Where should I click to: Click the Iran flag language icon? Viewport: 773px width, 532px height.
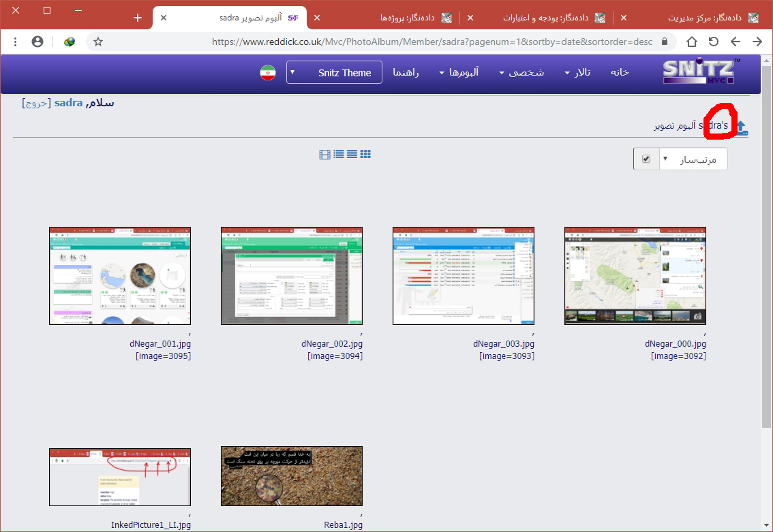point(267,73)
